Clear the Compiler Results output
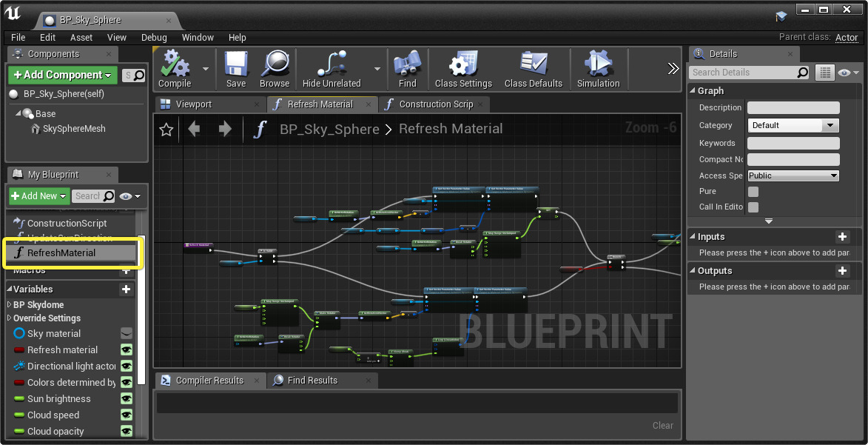 (662, 426)
